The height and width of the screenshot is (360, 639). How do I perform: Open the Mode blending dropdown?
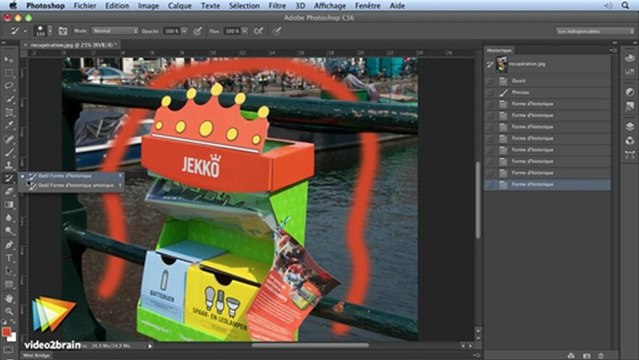tap(115, 31)
